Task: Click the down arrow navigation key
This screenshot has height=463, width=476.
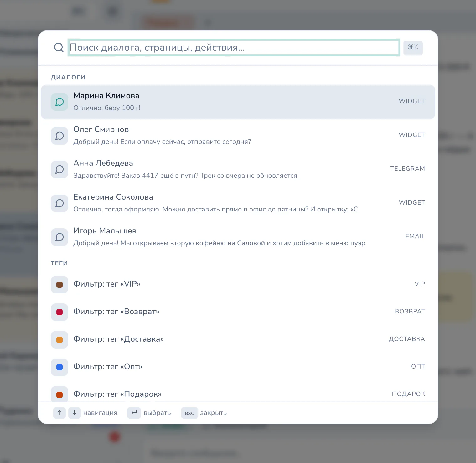Action: point(75,413)
